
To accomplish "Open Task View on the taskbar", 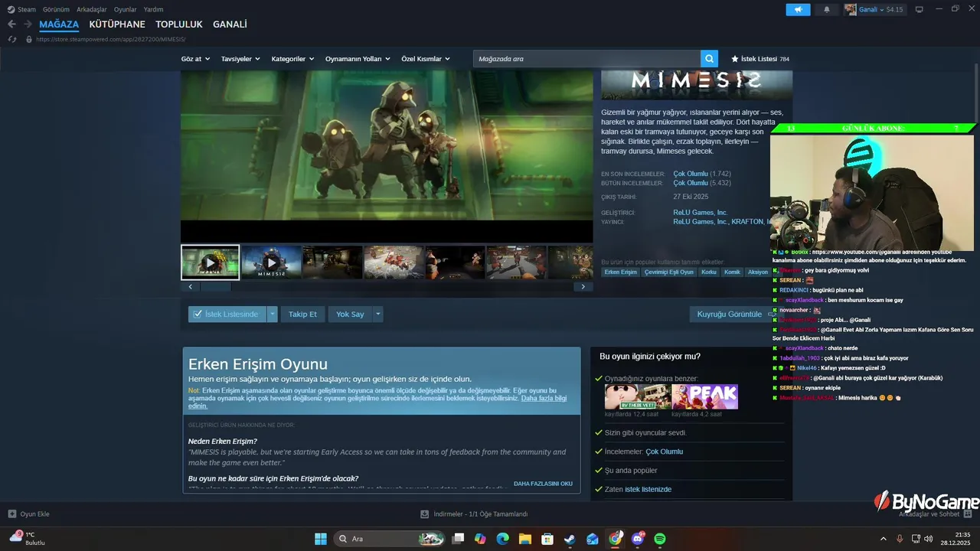I will (458, 539).
